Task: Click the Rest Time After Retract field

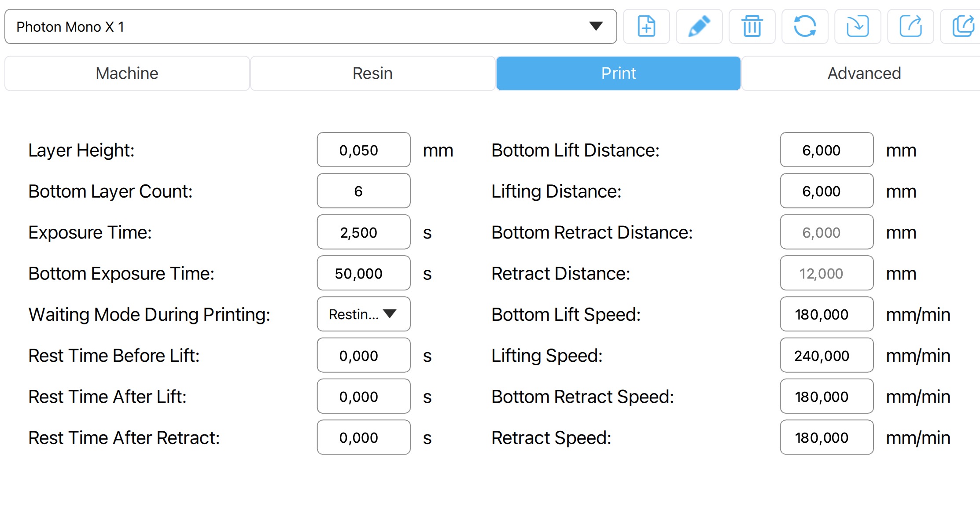Action: click(x=364, y=437)
